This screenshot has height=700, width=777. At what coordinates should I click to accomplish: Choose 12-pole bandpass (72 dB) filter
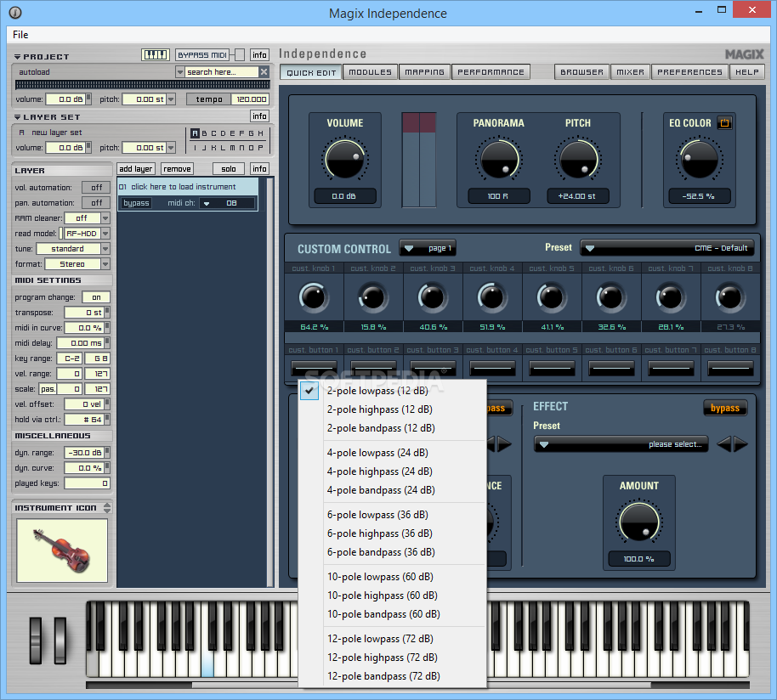(x=383, y=675)
